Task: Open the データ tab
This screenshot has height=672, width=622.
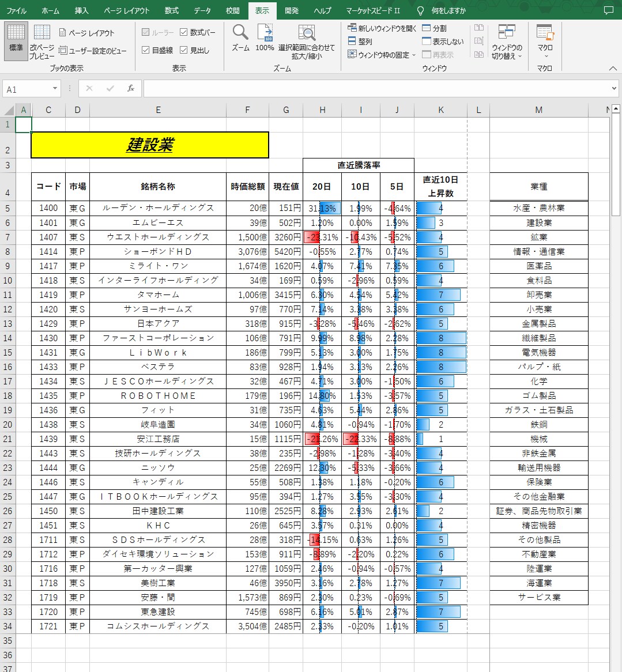Action: tap(202, 11)
